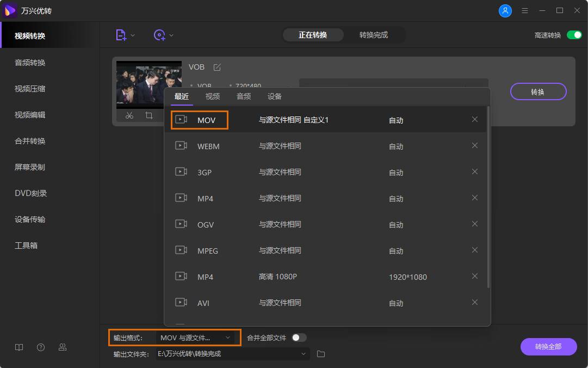This screenshot has height=368, width=588.
Task: Select the MP4 高清 1080P row
Action: 325,276
